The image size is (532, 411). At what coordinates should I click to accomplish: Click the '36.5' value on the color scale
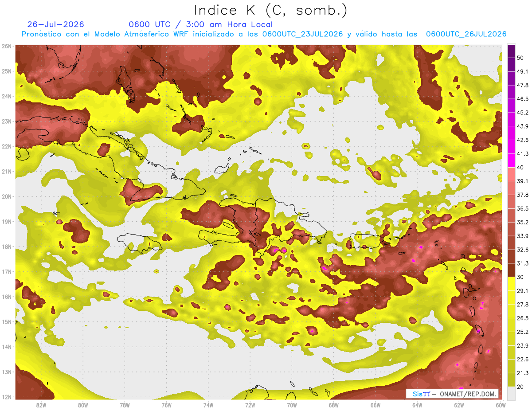[523, 208]
